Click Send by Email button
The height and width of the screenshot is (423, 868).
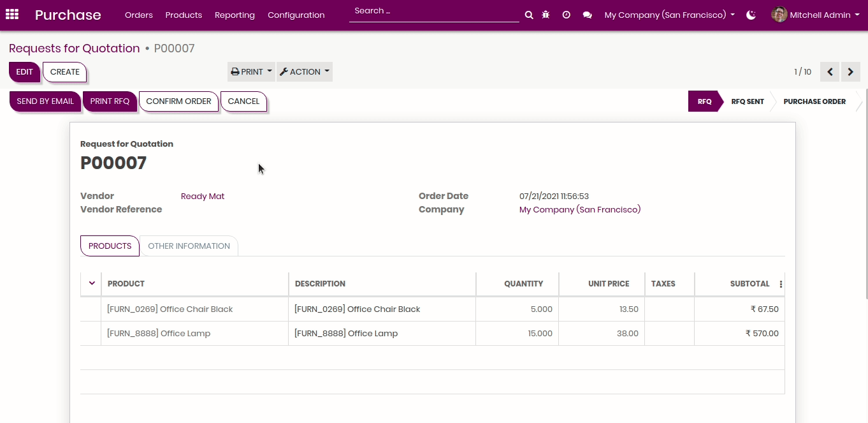(x=45, y=101)
